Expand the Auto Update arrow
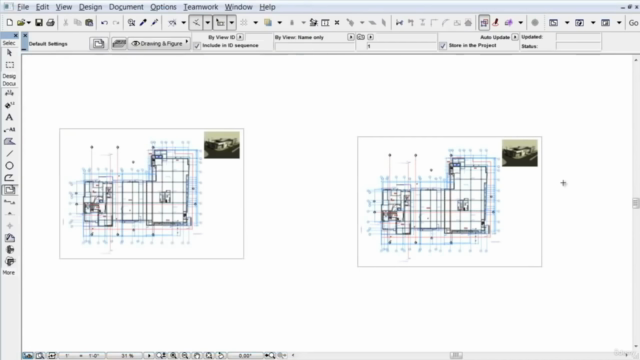 (x=515, y=37)
